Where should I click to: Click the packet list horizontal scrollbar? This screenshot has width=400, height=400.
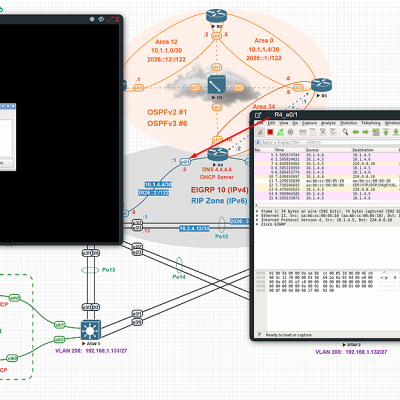pos(327,205)
